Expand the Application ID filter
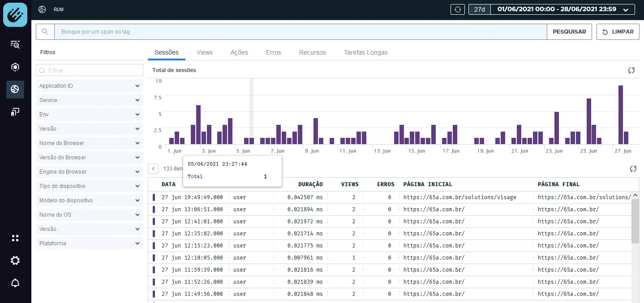This screenshot has height=303, width=644. tap(90, 86)
